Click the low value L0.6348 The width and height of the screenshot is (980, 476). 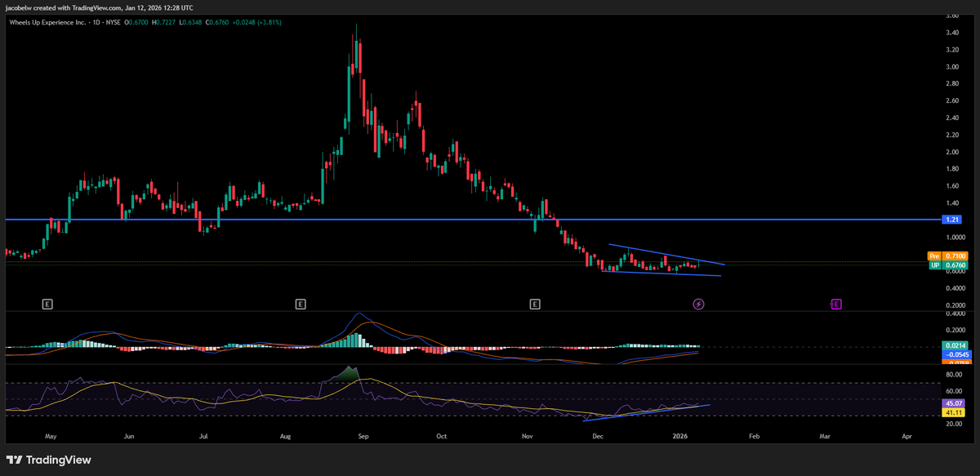click(x=190, y=22)
